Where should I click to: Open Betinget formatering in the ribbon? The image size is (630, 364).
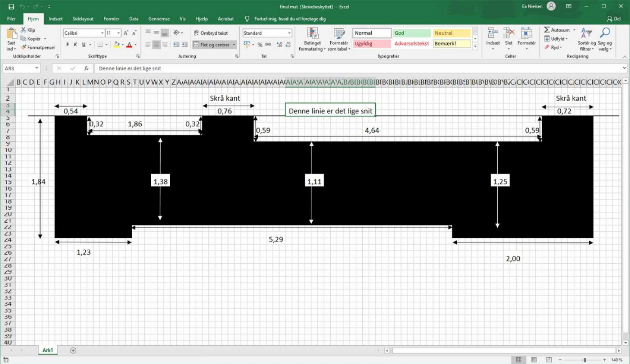(312, 39)
